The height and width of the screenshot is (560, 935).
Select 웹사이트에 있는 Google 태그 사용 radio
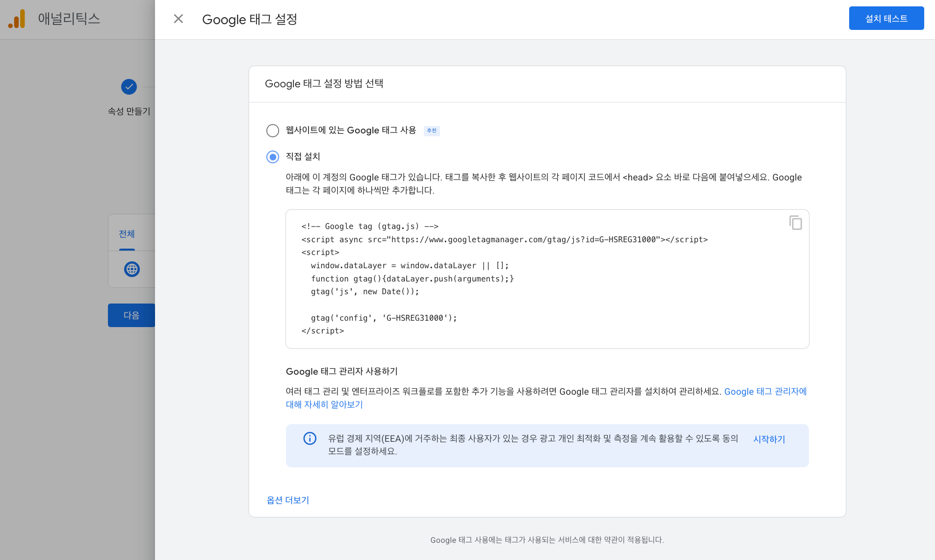(273, 130)
